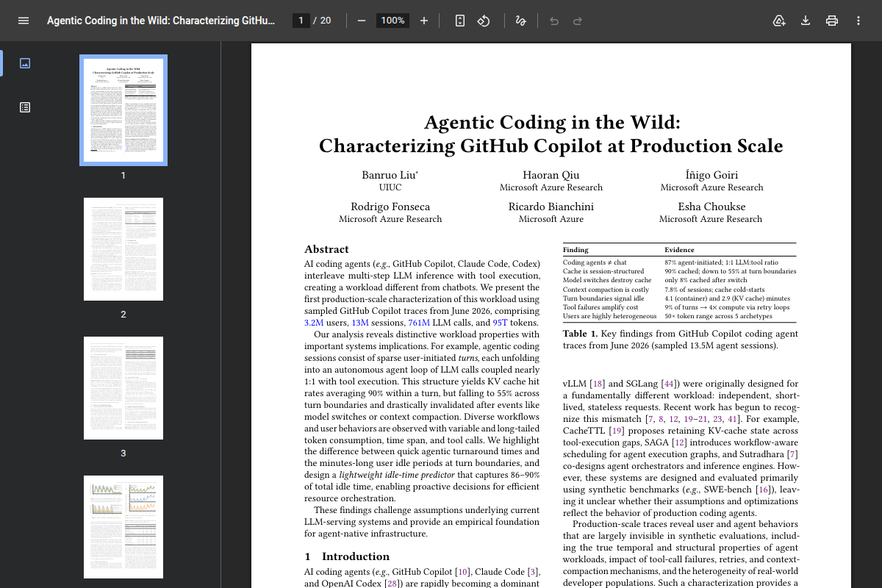
Task: Click the blue 13M sessions link
Action: click(x=360, y=323)
